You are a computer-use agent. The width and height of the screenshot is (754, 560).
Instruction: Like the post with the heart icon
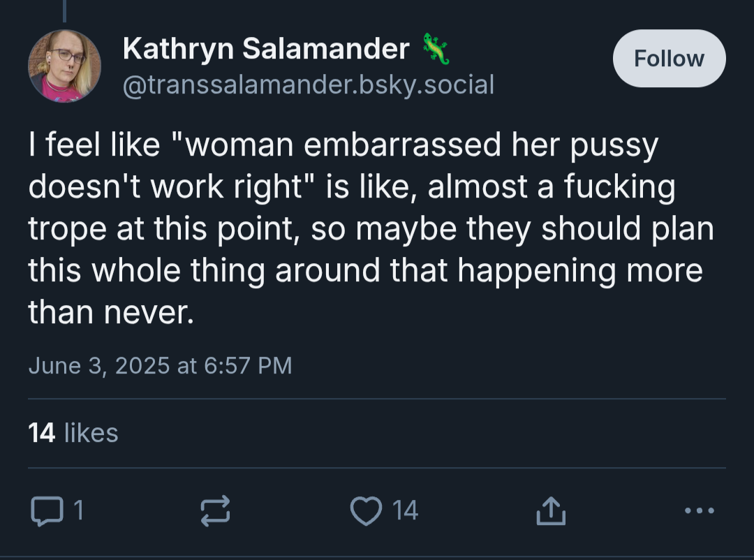(x=366, y=510)
